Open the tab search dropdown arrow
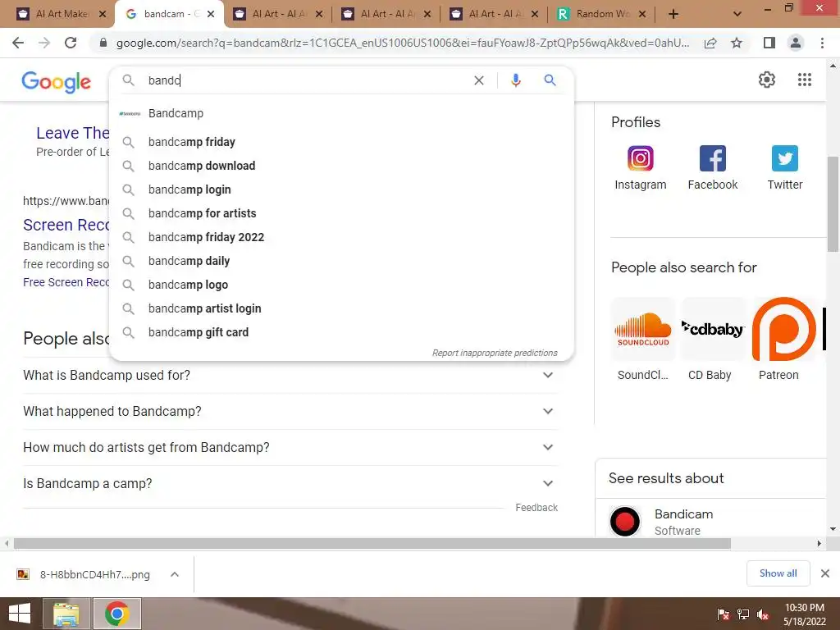The width and height of the screenshot is (840, 630). click(x=737, y=14)
